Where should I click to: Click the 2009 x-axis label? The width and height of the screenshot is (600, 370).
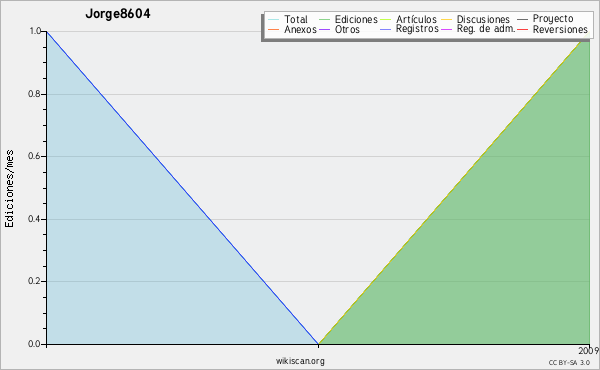click(589, 351)
